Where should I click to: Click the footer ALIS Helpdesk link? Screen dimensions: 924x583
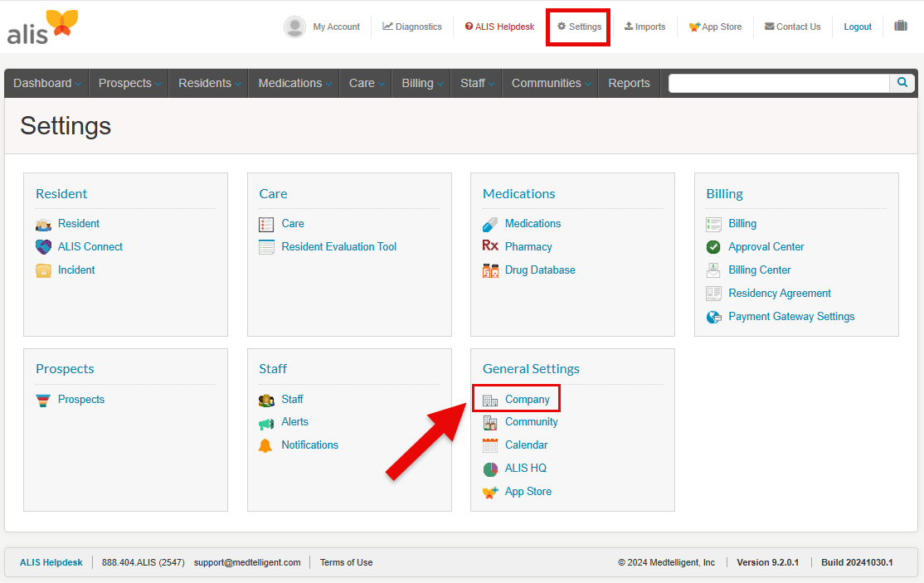pyautogui.click(x=51, y=562)
